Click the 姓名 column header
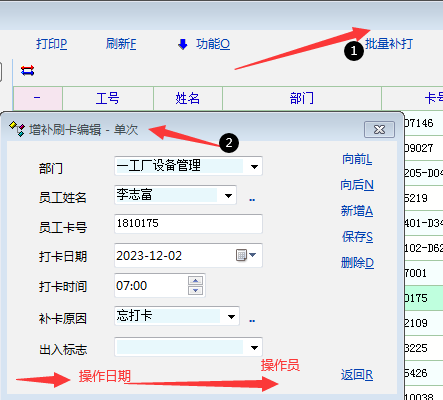This screenshot has width=443, height=400. pos(188,98)
